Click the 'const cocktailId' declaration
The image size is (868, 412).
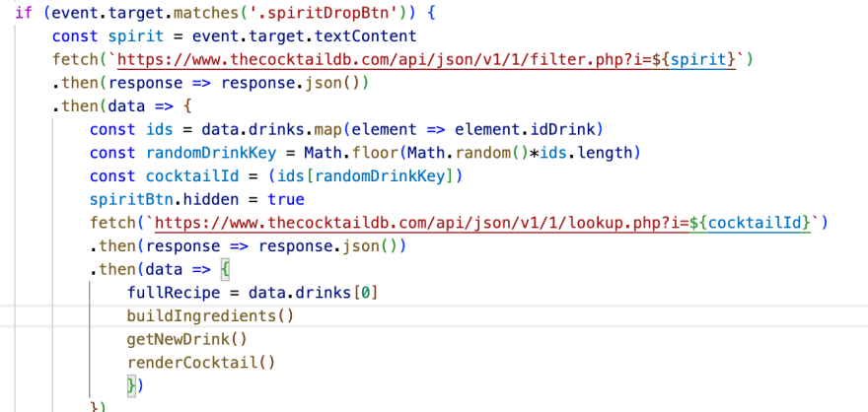click(x=165, y=175)
